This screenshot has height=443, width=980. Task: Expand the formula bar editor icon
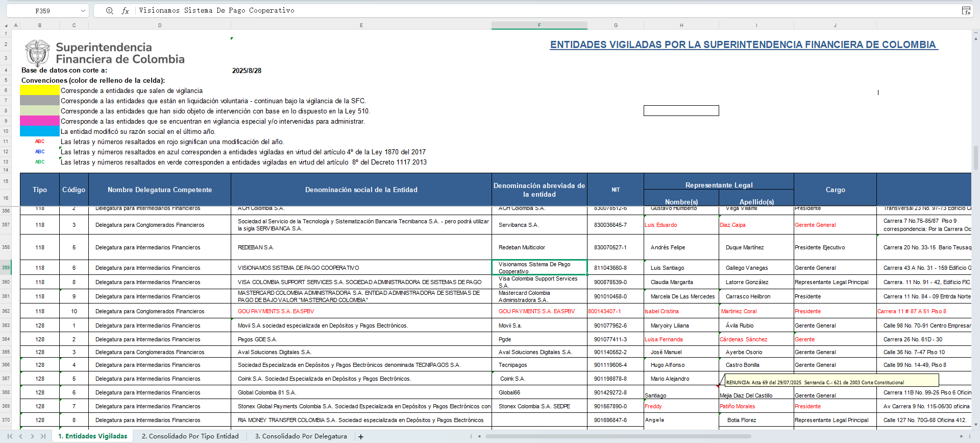tap(966, 11)
